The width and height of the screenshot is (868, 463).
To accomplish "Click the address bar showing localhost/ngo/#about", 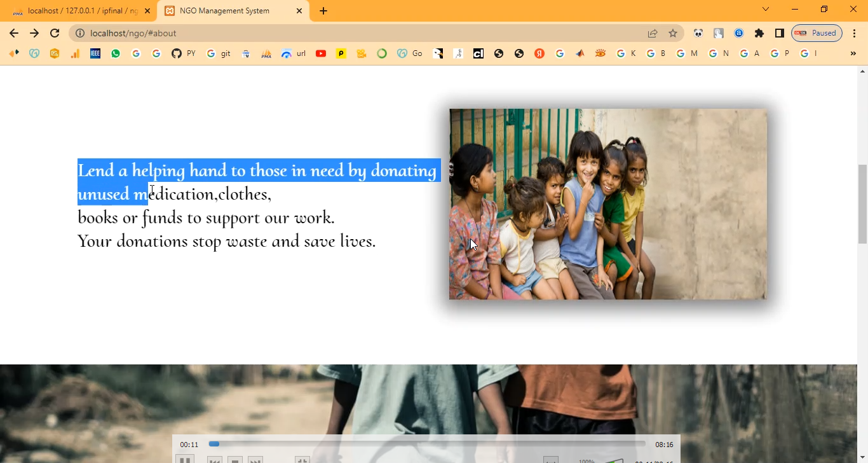I will (356, 33).
